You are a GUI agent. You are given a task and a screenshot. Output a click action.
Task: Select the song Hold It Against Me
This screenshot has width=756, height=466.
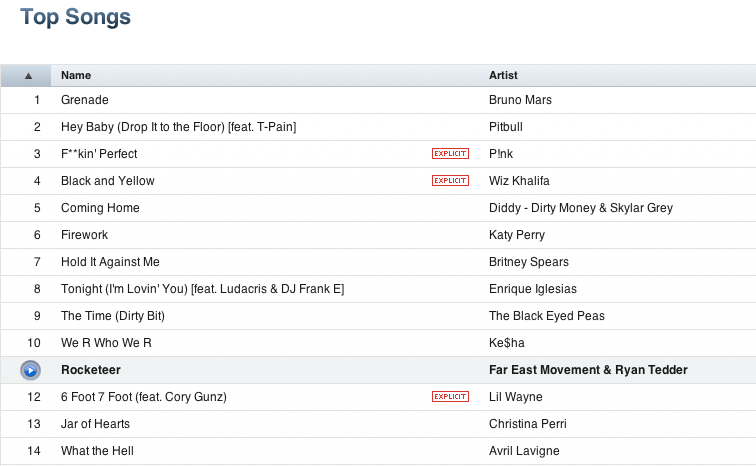[110, 262]
